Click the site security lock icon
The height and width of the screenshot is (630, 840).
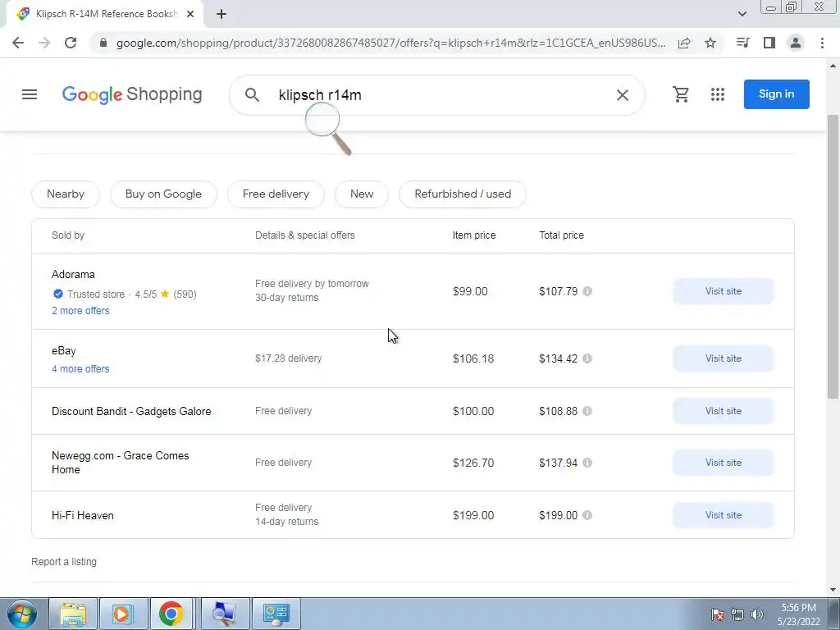coord(103,43)
